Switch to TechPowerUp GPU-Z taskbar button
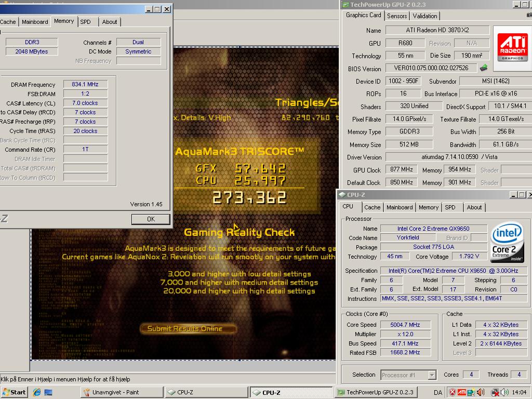 tap(376, 392)
